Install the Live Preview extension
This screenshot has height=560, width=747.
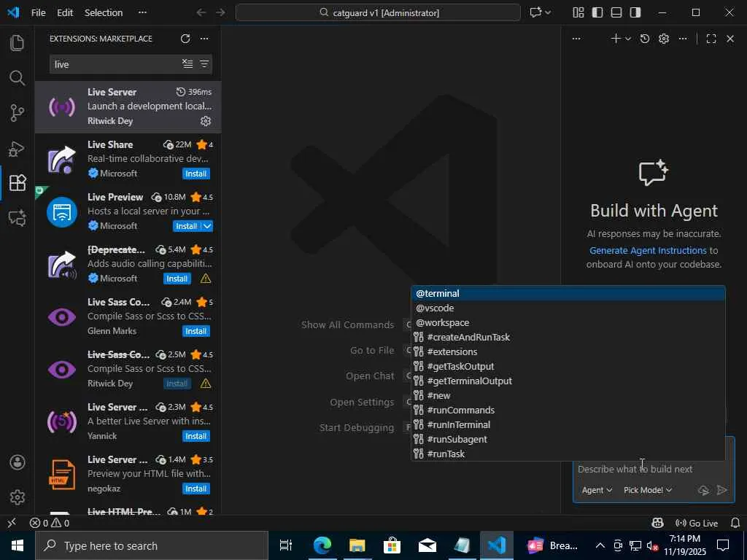pos(187,226)
